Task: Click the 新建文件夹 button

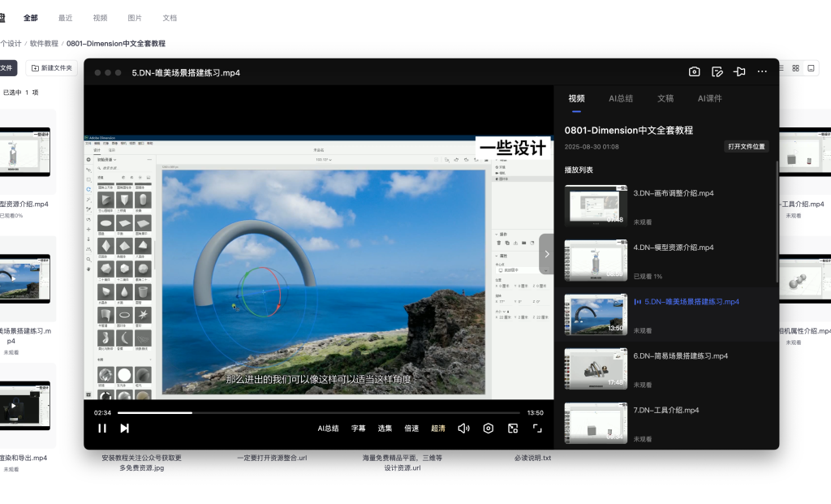Action: coord(51,68)
